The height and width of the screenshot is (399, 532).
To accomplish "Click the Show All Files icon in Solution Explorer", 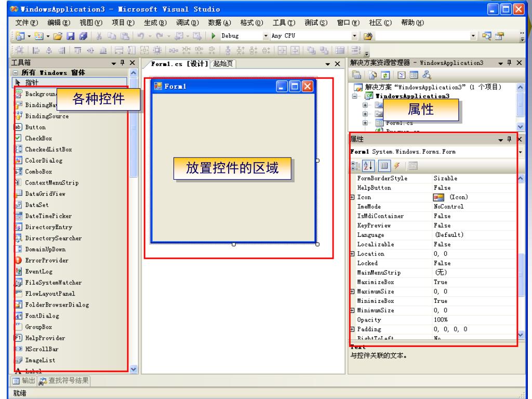I will tap(373, 75).
